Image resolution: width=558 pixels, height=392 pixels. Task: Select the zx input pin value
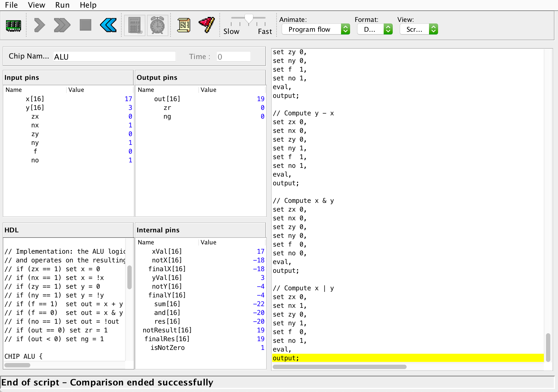click(130, 116)
